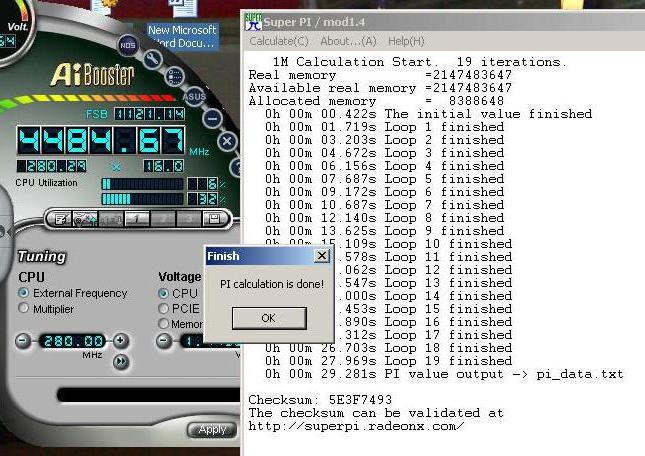Open the Calculate(C) menu in Super PI
645x456 pixels.
[x=279, y=41]
